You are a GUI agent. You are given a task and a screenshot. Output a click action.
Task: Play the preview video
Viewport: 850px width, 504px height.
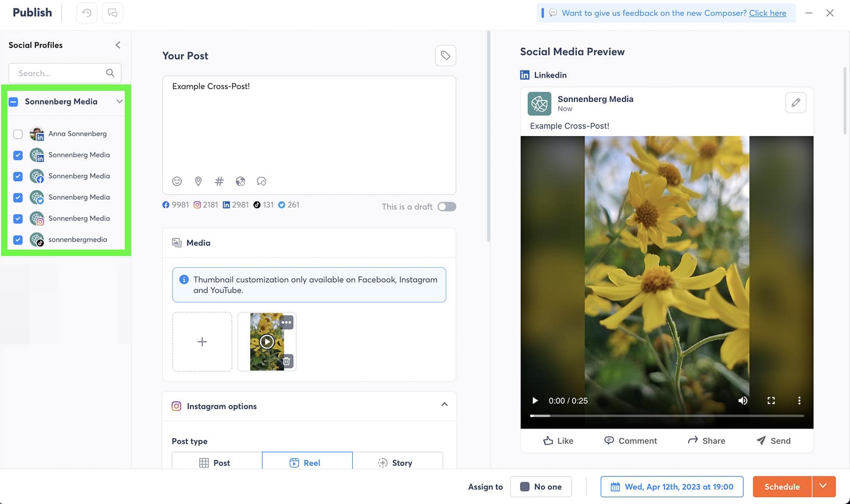(x=535, y=401)
